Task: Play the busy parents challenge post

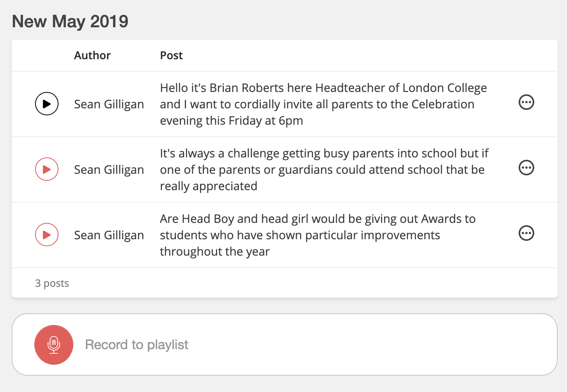Action: tap(47, 169)
